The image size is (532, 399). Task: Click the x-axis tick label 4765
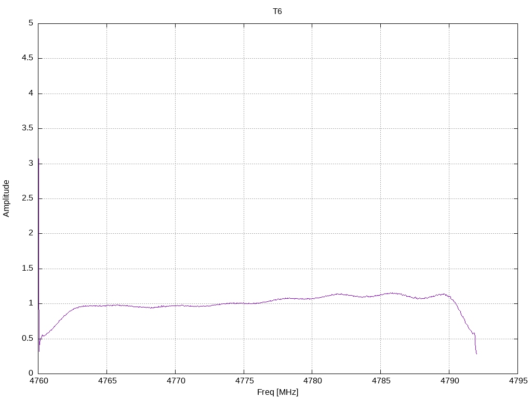pos(107,381)
